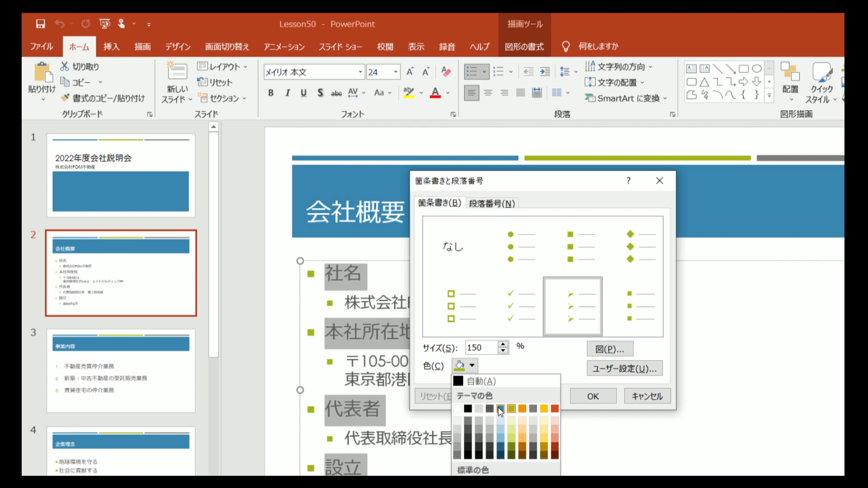Pick orange theme color swatch
Screen dimensions: 868x488
pyautogui.click(x=522, y=408)
